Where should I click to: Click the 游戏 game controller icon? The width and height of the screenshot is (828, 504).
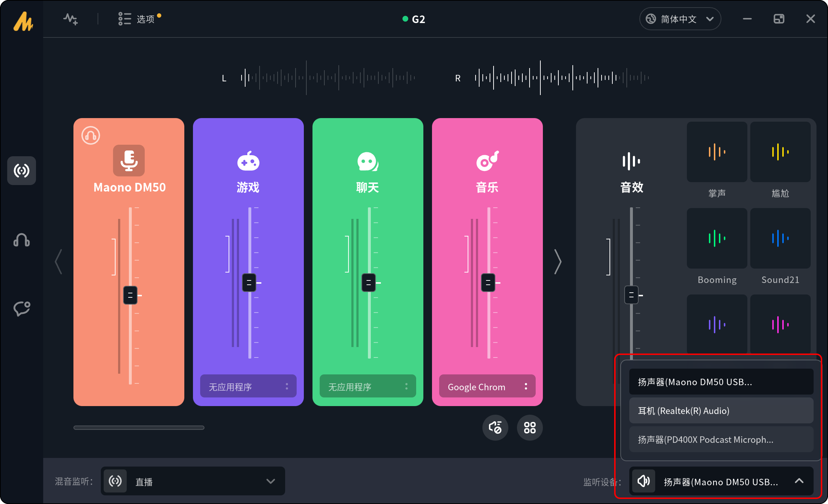[248, 161]
